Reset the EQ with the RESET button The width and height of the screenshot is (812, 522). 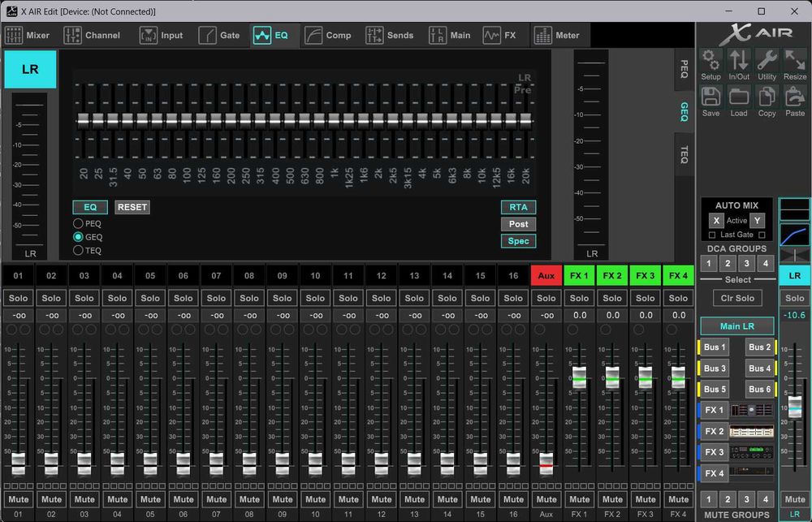point(132,207)
